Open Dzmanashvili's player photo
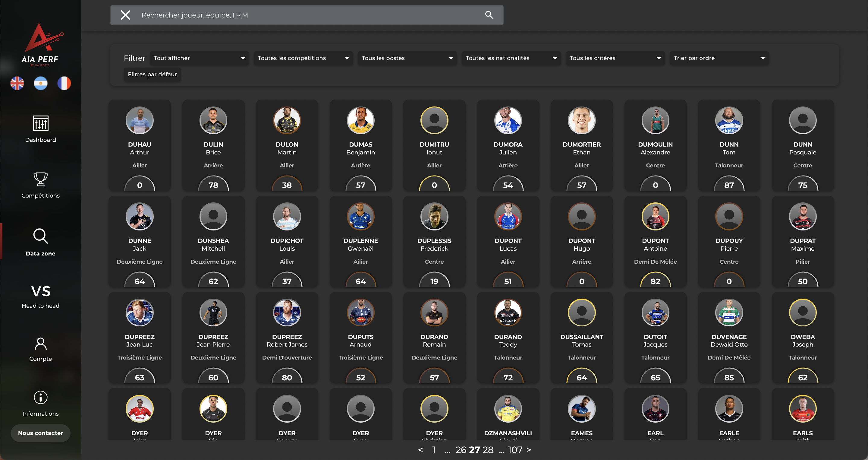 click(x=508, y=408)
